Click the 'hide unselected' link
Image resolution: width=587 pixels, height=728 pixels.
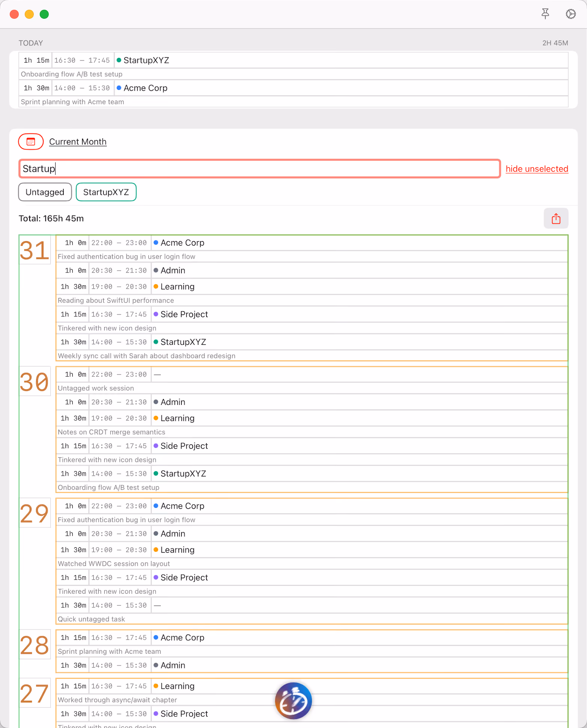pos(537,169)
